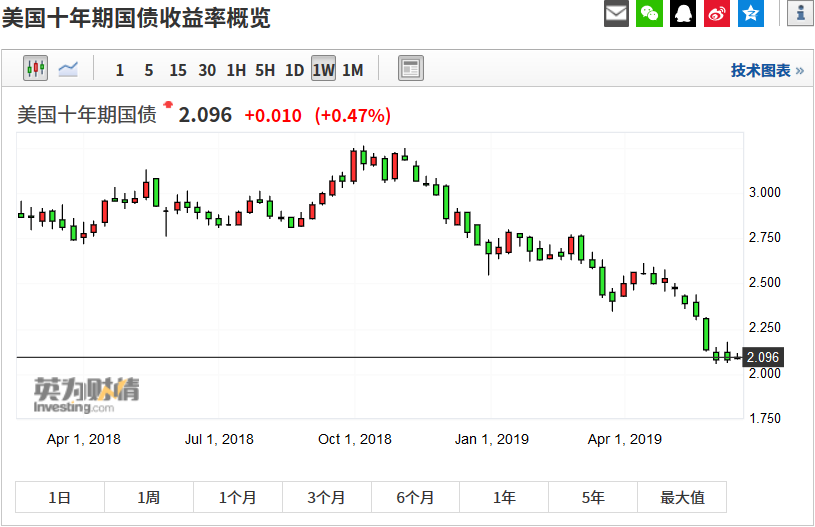Select the 1M interval

pyautogui.click(x=352, y=70)
